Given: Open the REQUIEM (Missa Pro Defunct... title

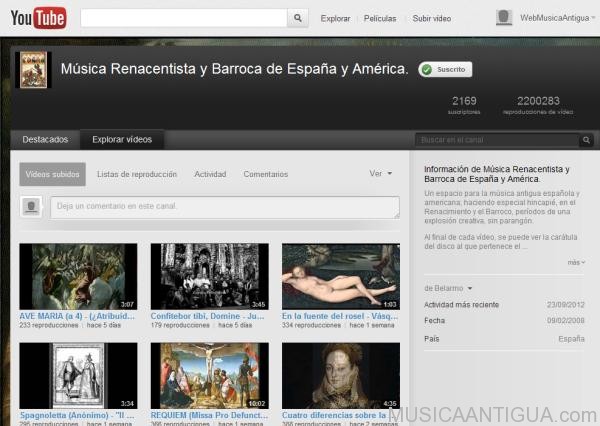Looking at the screenshot, I should [x=209, y=415].
